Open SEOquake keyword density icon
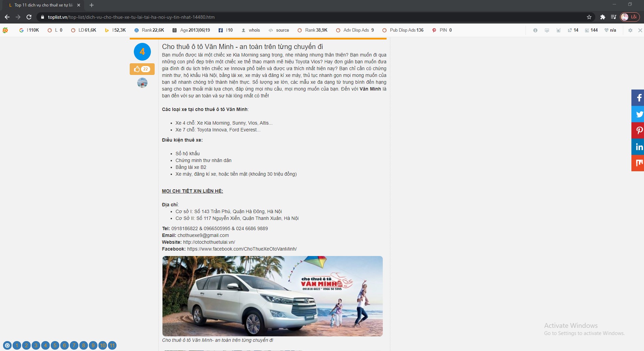This screenshot has width=644, height=351. [x=559, y=30]
